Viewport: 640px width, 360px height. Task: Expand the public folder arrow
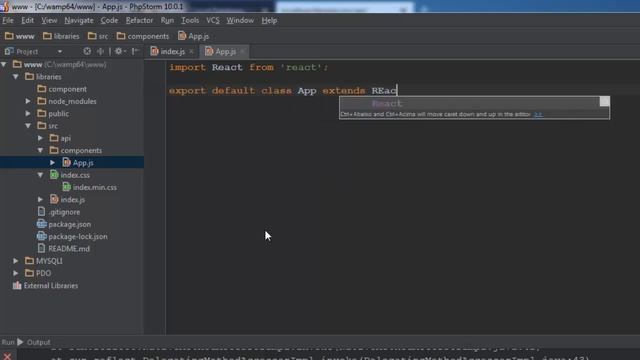point(28,113)
